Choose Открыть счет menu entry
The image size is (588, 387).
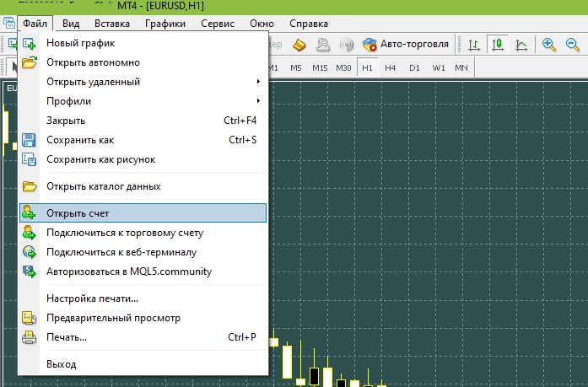pos(143,213)
